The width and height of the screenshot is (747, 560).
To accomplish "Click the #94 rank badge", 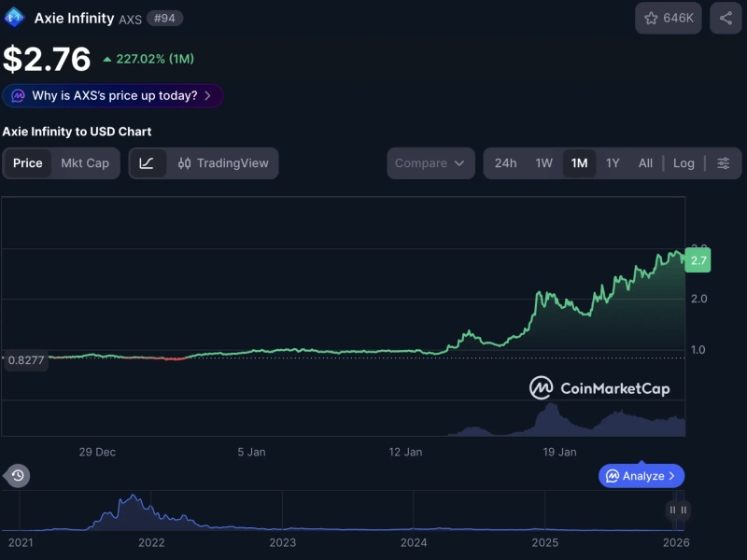I will (x=164, y=18).
